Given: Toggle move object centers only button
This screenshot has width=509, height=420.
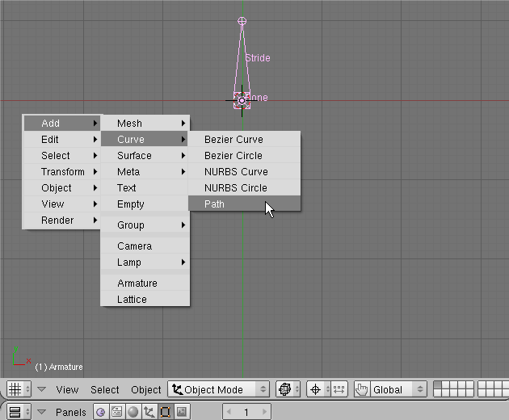Looking at the screenshot, I should [x=339, y=389].
